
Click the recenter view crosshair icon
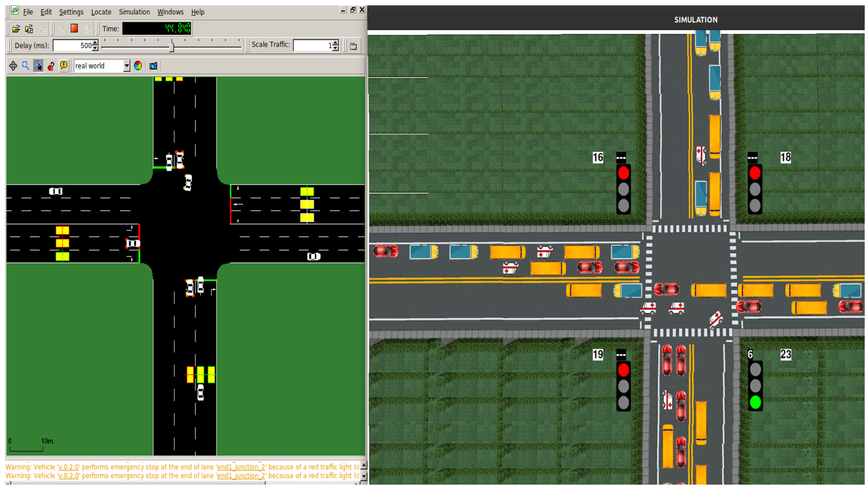13,66
